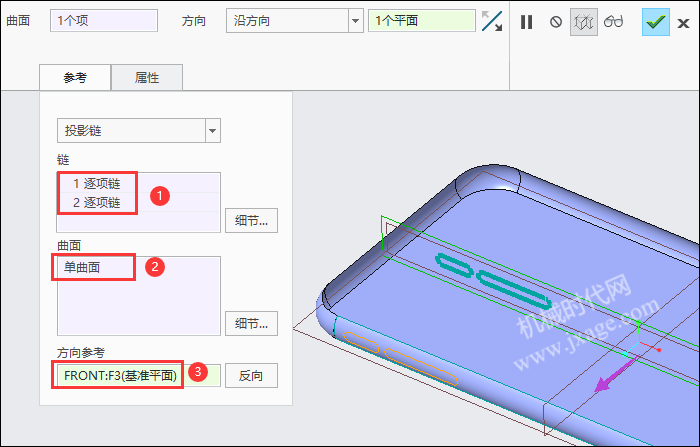
Task: Select the no-preview circle icon
Action: pyautogui.click(x=556, y=21)
